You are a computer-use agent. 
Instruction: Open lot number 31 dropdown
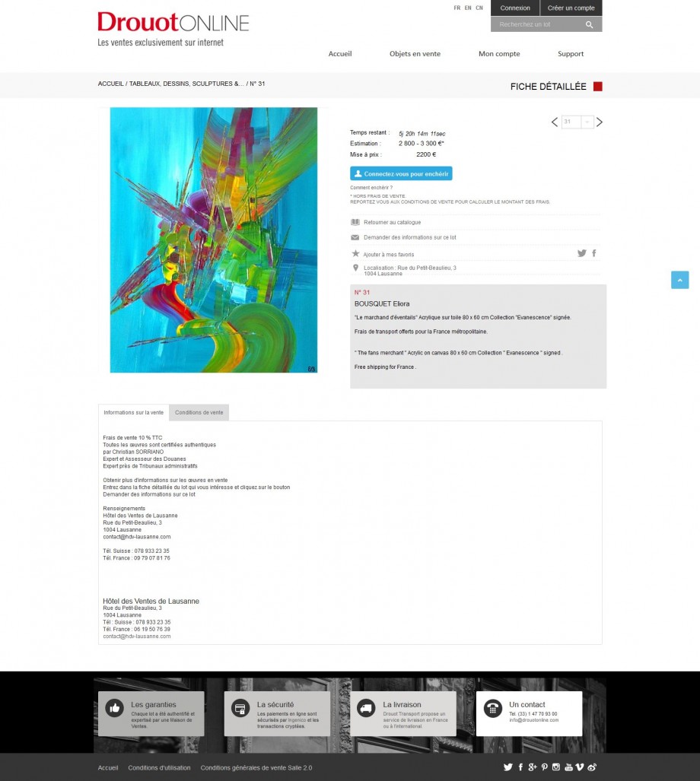577,122
